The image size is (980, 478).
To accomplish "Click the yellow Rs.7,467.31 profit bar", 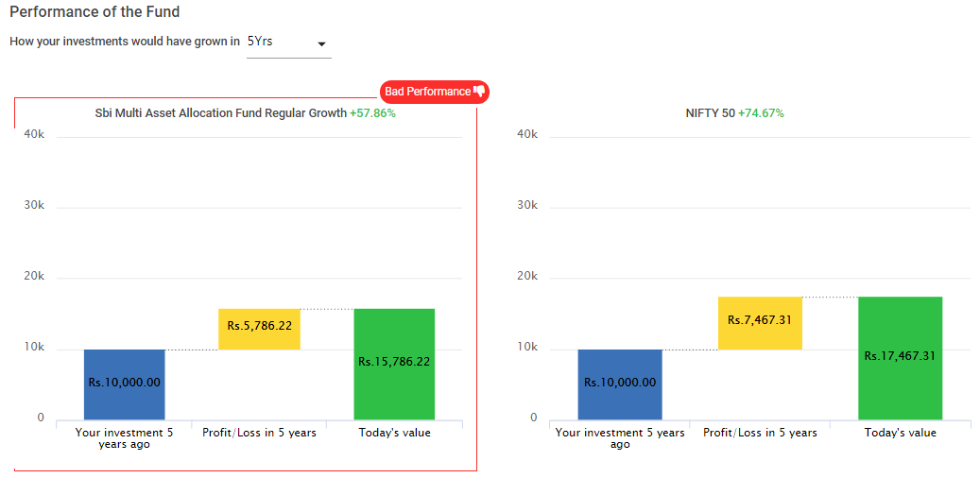I will (x=760, y=323).
